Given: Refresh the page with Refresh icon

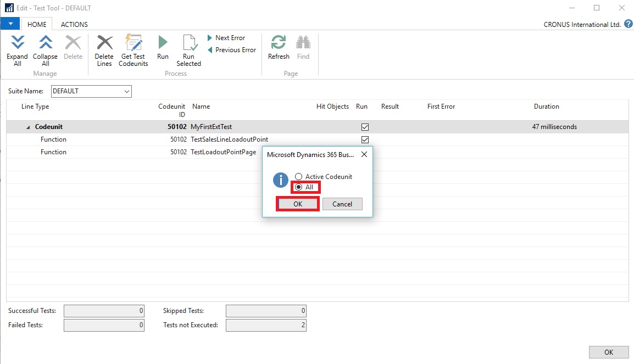Looking at the screenshot, I should (279, 43).
